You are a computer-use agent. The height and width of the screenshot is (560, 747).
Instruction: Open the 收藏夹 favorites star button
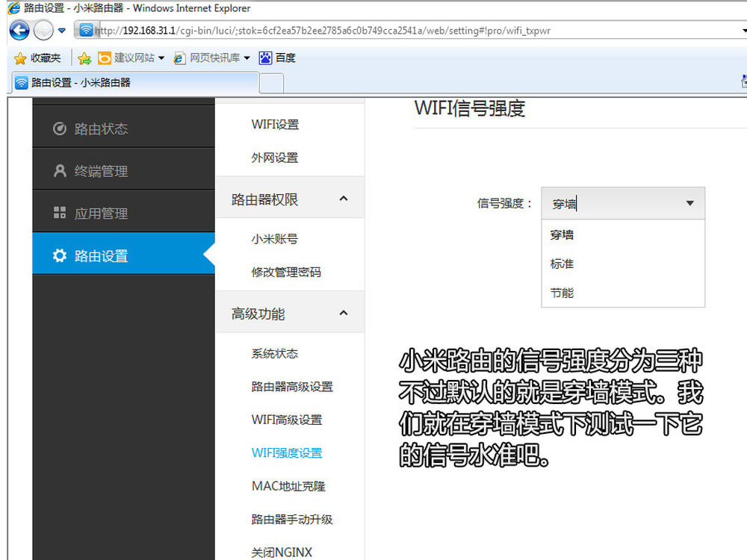37,58
